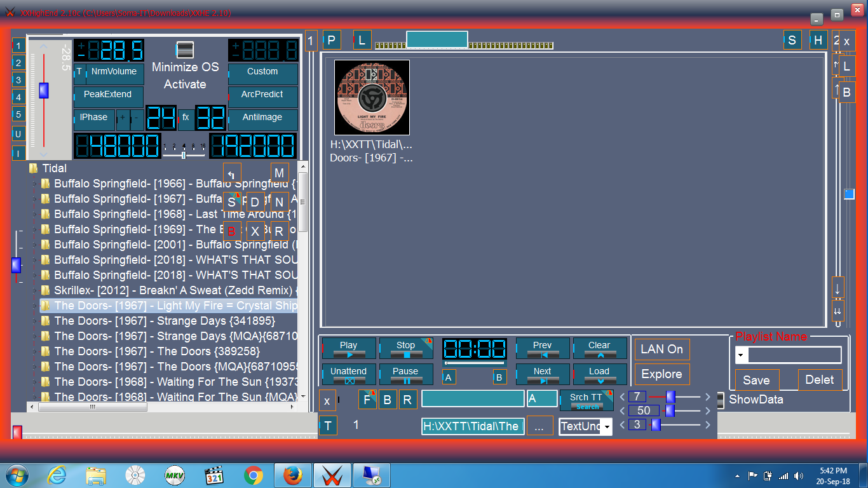Image resolution: width=868 pixels, height=488 pixels.
Task: Open the Playlist Name dropdown
Action: coord(741,355)
